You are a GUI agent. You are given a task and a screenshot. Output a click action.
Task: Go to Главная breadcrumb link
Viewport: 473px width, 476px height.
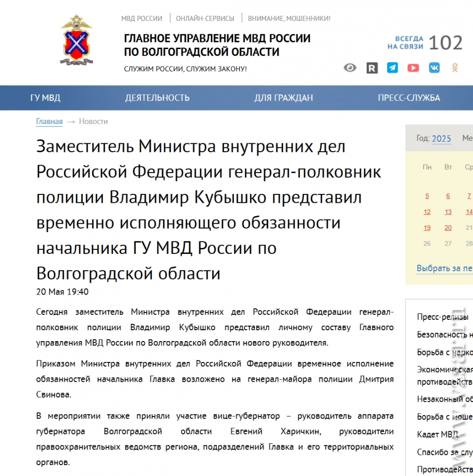[x=49, y=121]
